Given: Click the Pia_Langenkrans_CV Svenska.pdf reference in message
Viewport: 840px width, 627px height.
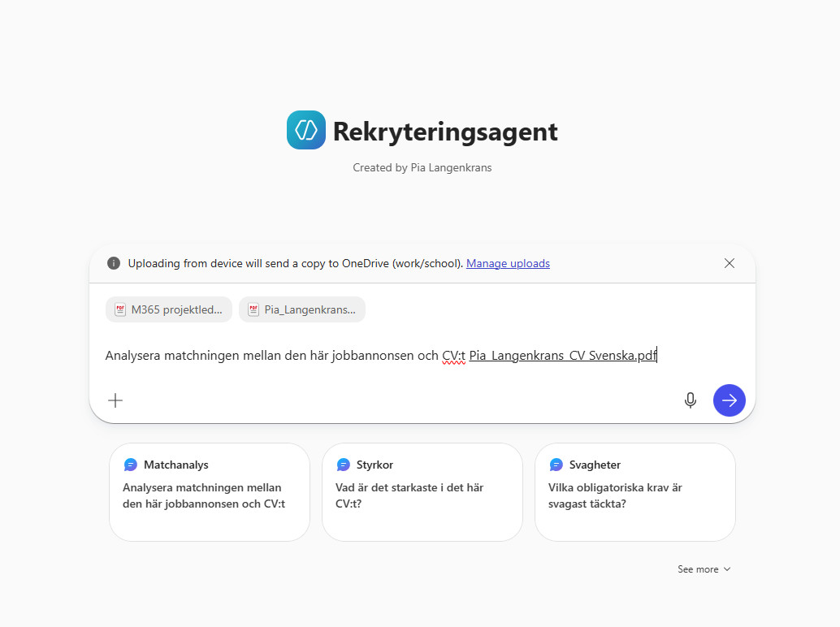Looking at the screenshot, I should pos(562,355).
